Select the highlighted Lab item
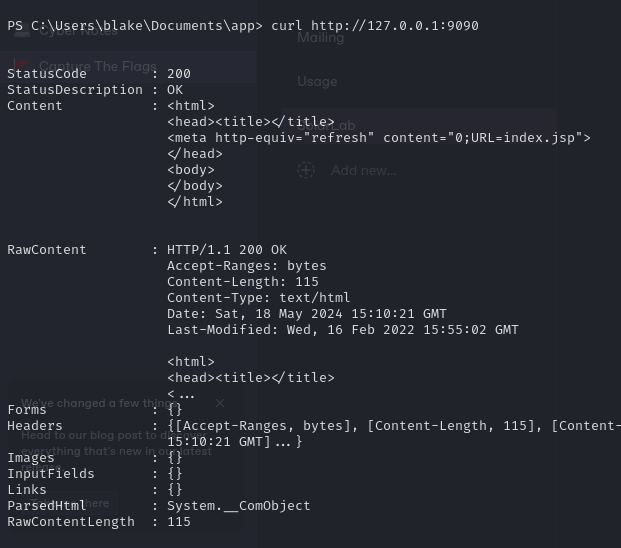The width and height of the screenshot is (621, 548). coord(345,125)
